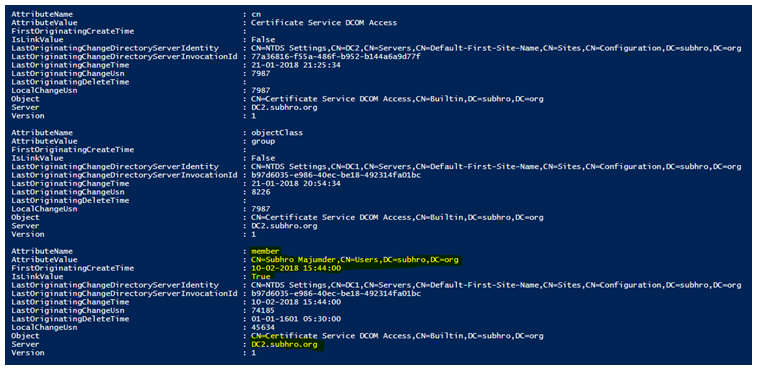Click the 'cn' attribute name value
Screen dimensions: 759x375
[256, 14]
